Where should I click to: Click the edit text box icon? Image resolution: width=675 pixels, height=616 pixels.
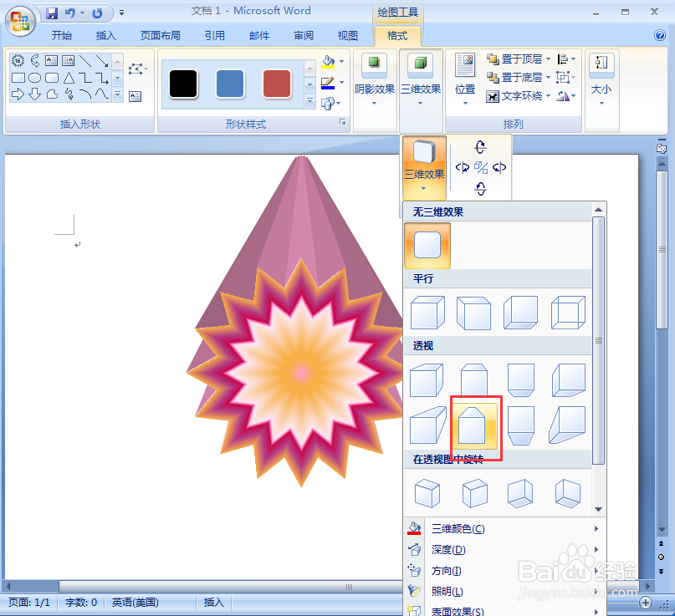(136, 96)
